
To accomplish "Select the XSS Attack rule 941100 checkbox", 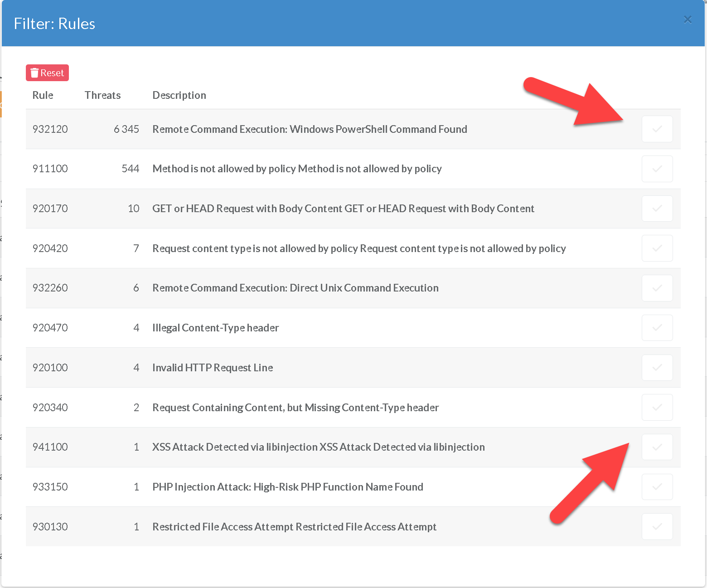I will (657, 447).
